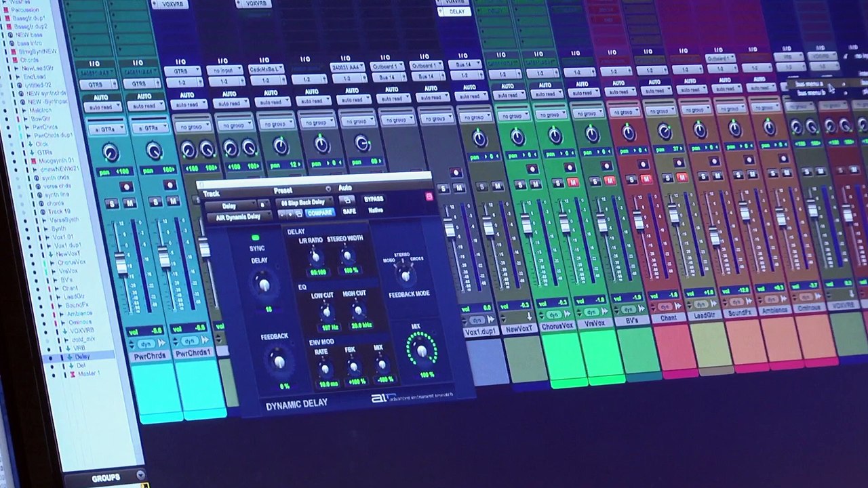868x488 pixels.
Task: Click the insert position 'a' button
Action: [x=263, y=205]
